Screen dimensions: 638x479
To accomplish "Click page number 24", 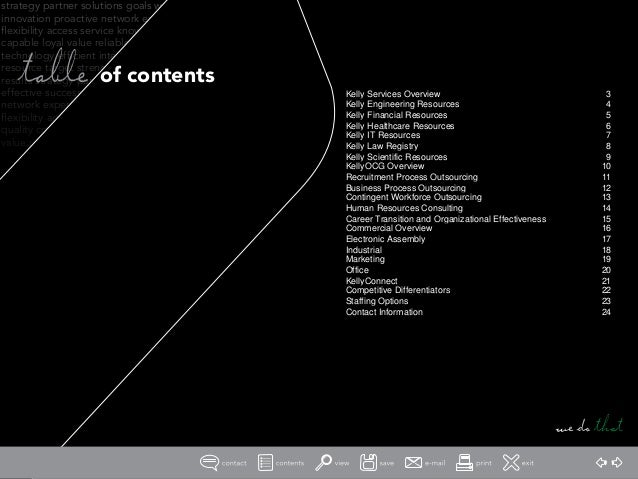I will point(606,312).
